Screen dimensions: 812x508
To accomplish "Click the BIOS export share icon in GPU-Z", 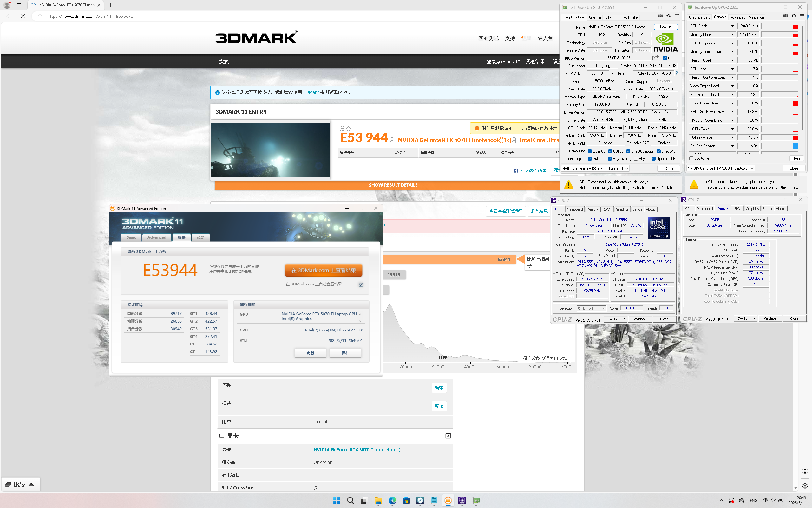I will point(656,58).
